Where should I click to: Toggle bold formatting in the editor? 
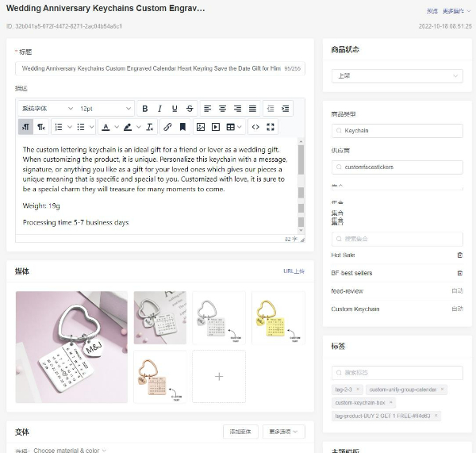click(144, 109)
